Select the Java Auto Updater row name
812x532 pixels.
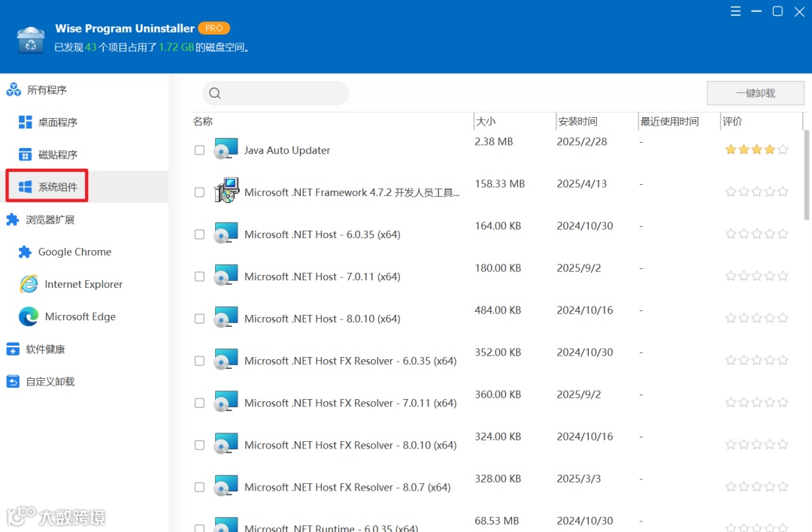coord(287,150)
